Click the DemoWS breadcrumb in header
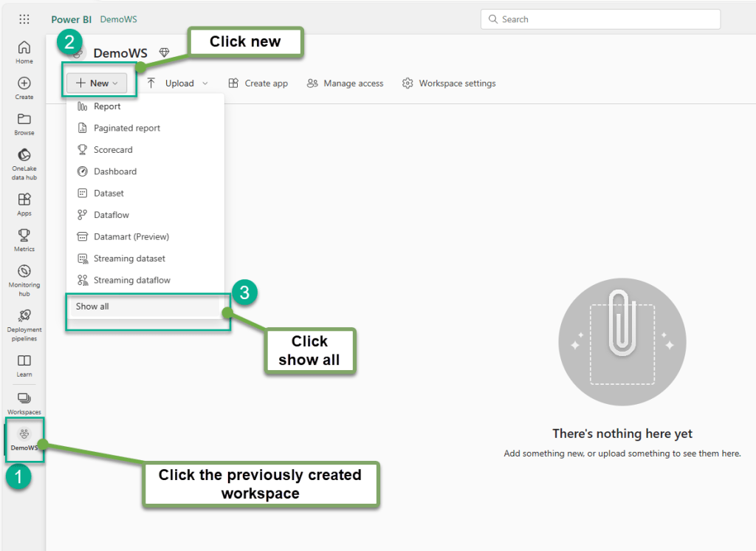Image resolution: width=756 pixels, height=551 pixels. (x=119, y=19)
